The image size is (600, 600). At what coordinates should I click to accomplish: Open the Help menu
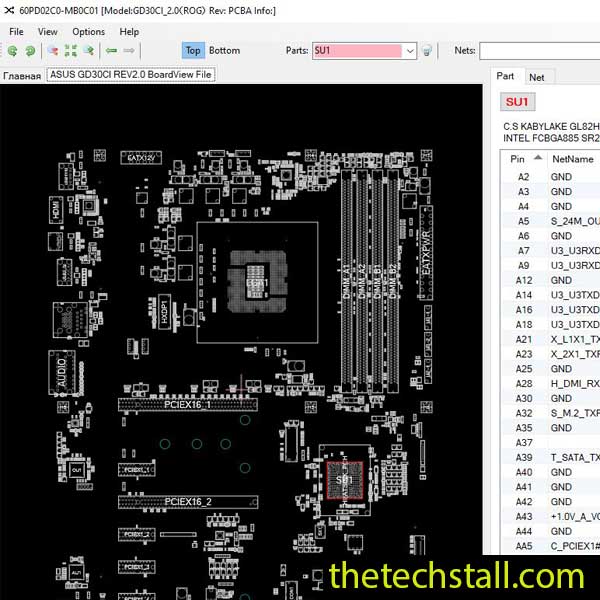coord(129,32)
